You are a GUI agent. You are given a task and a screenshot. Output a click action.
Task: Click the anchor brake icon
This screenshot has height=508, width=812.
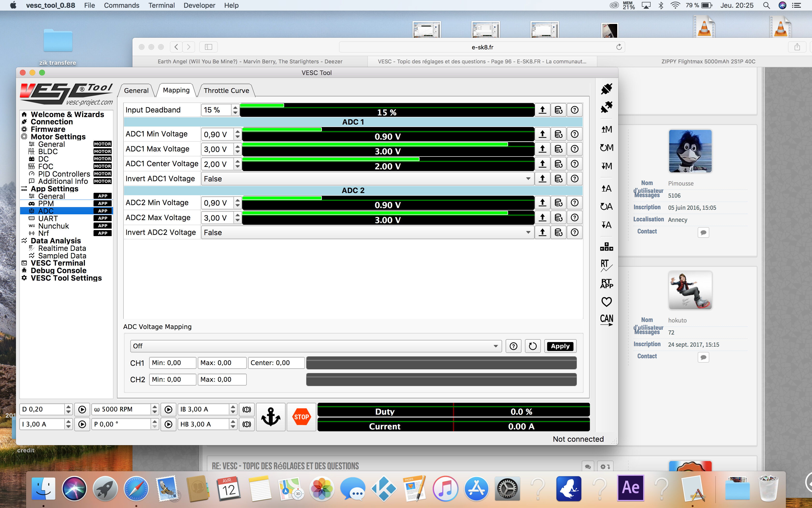(271, 417)
